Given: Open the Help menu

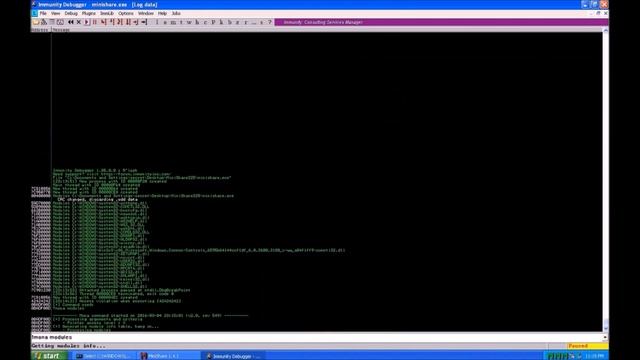Looking at the screenshot, I should click(162, 13).
